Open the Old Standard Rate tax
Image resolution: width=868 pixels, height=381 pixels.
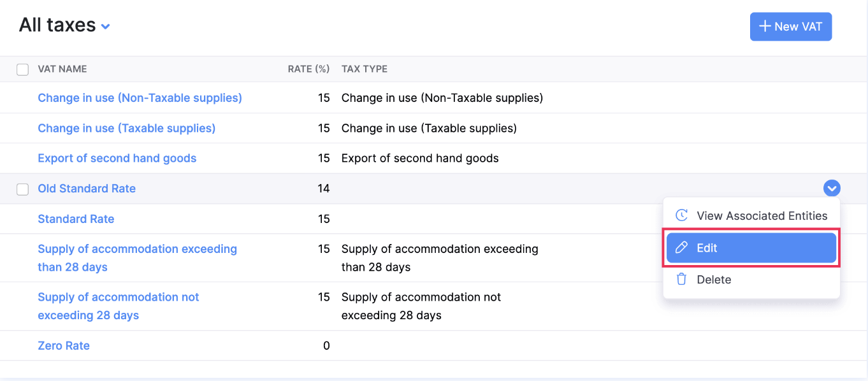(87, 189)
